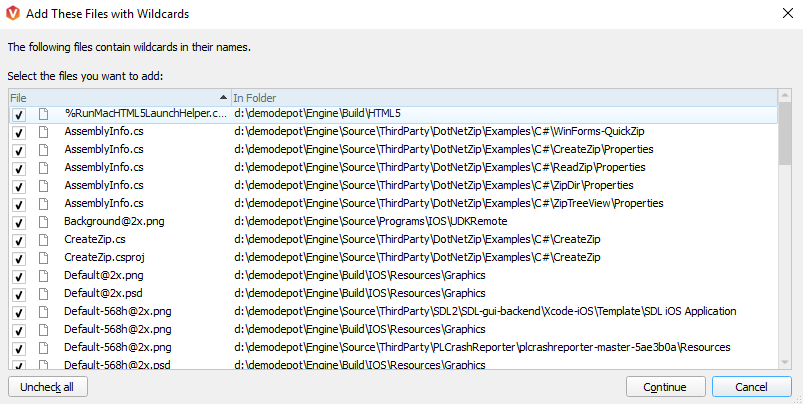Toggle Default-568h@2x.png checkbox in SDL iOS Application
This screenshot has height=404, width=803.
tap(19, 312)
